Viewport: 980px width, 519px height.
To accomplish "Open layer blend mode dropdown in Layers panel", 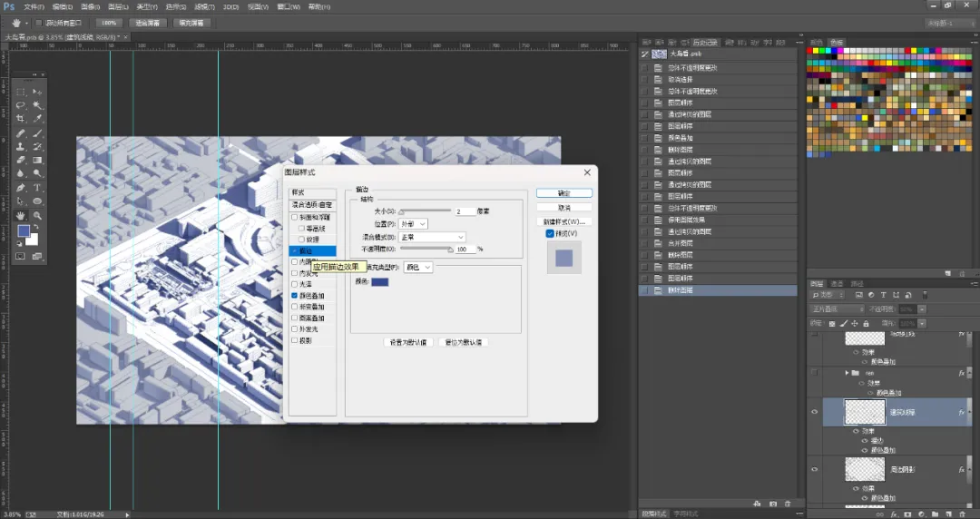I will [x=837, y=308].
